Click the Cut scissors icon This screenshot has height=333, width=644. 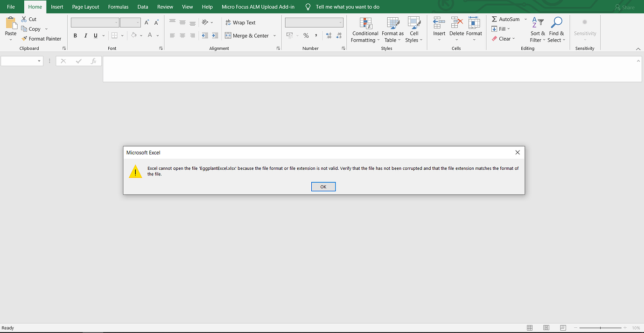[x=24, y=19]
